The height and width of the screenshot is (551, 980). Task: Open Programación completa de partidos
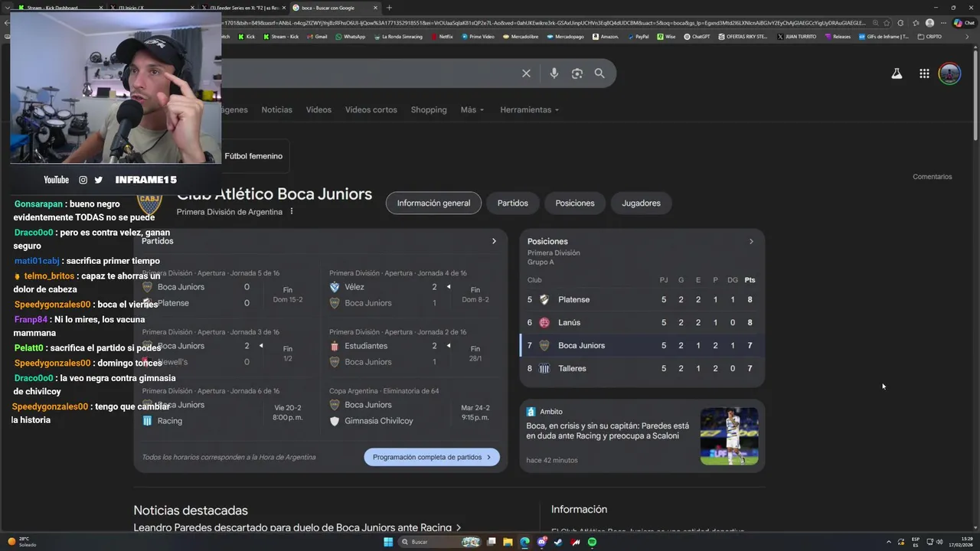click(x=432, y=457)
